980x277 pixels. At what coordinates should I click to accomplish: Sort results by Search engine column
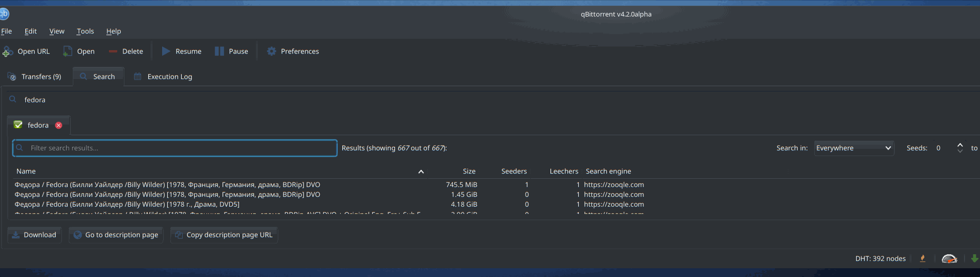[608, 171]
